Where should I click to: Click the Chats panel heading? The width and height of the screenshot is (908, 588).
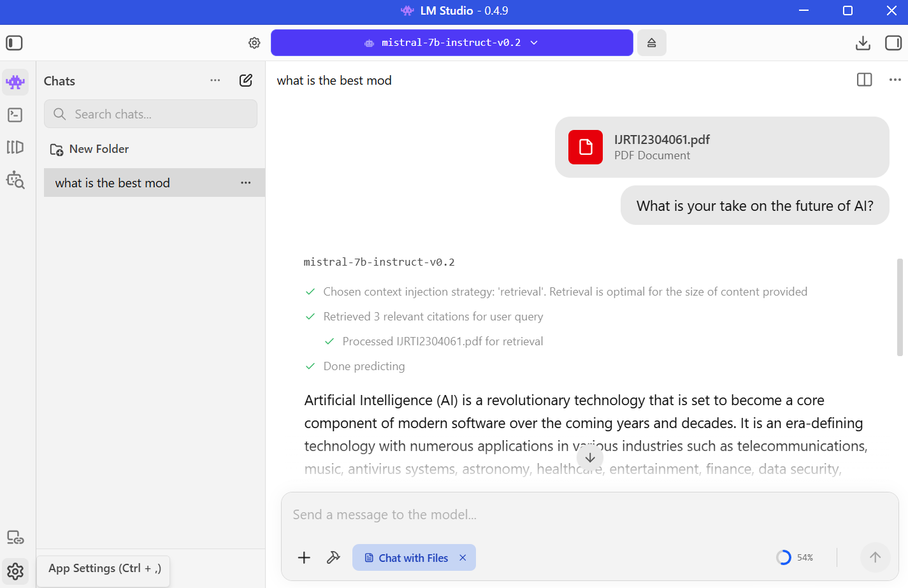point(59,81)
